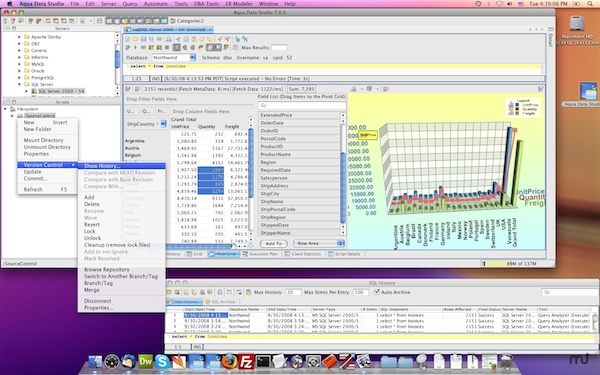Screen dimensions: 600x375
Task: Click the Field List search box
Action: coord(302,105)
